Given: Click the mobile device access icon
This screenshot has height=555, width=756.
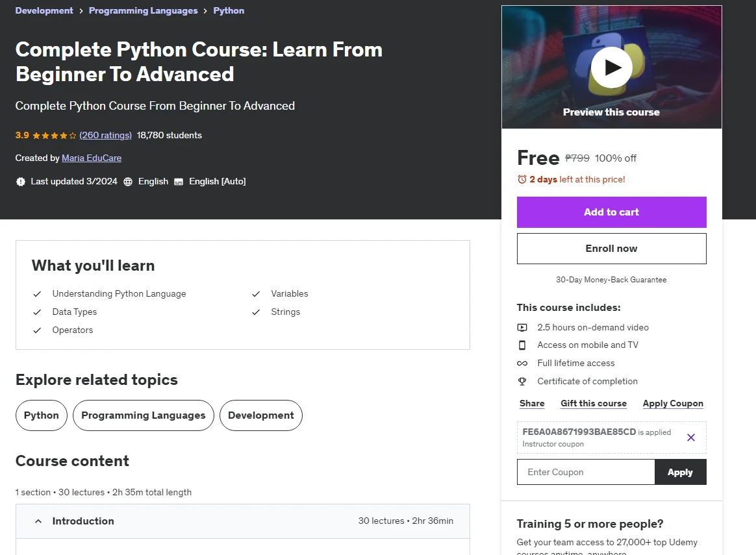Looking at the screenshot, I should (522, 345).
